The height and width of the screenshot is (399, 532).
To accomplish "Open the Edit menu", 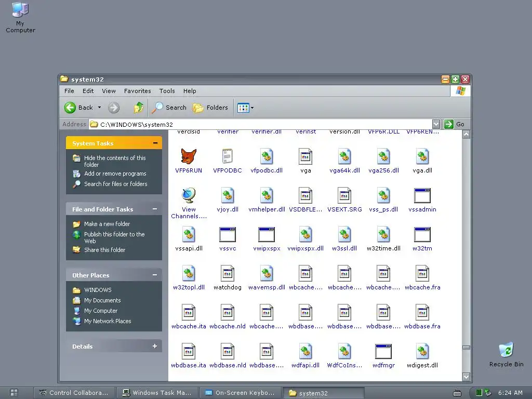I will (x=88, y=91).
